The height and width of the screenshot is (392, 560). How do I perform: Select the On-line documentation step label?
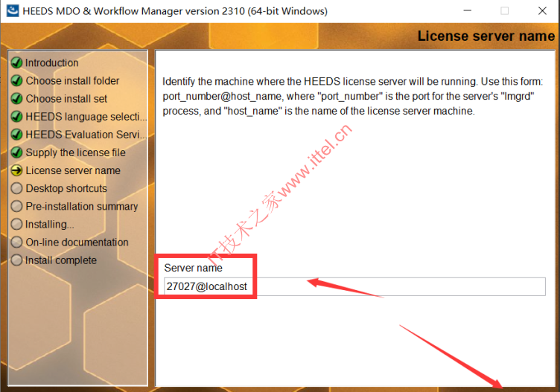click(77, 242)
